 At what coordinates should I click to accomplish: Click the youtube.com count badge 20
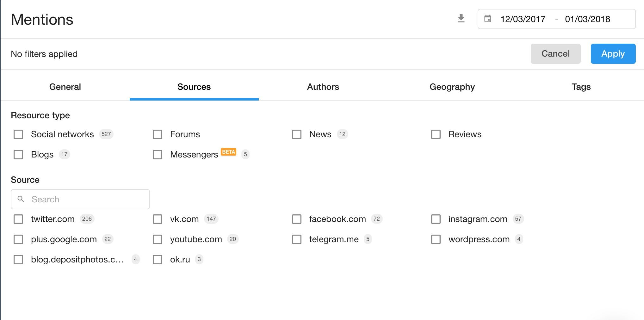(x=233, y=239)
